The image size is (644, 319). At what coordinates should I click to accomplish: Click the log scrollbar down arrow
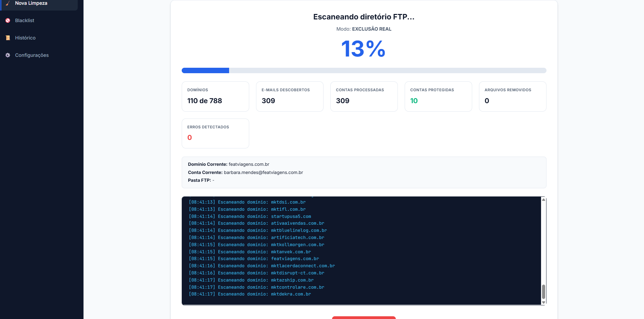(x=543, y=302)
